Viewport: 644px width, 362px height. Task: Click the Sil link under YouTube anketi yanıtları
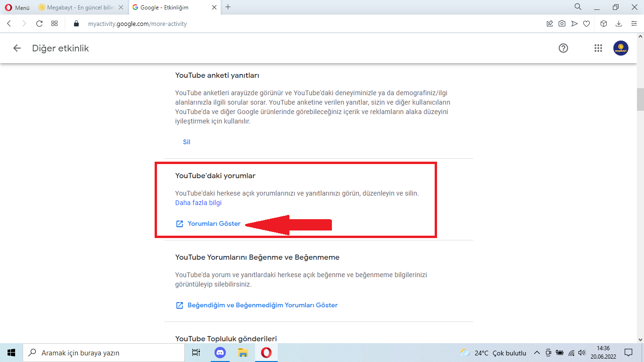186,141
